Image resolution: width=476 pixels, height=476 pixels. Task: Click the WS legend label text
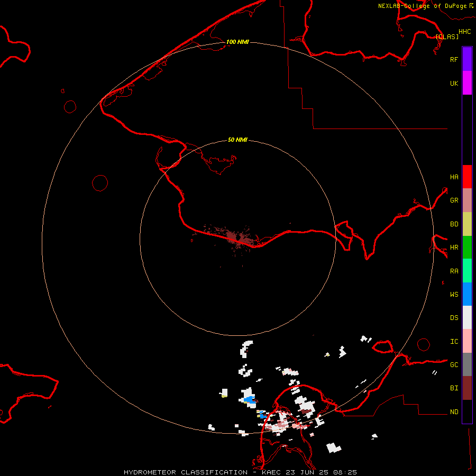[x=454, y=295]
